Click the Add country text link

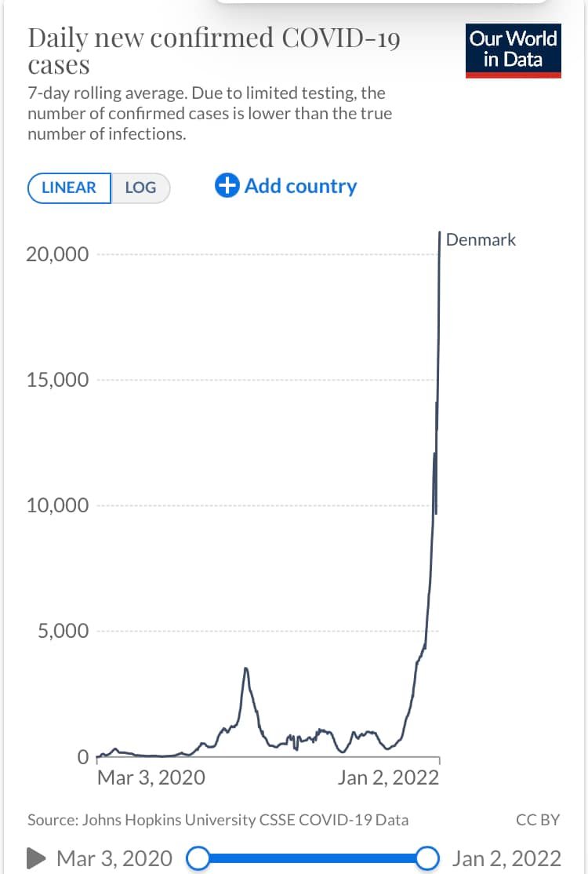pyautogui.click(x=300, y=187)
